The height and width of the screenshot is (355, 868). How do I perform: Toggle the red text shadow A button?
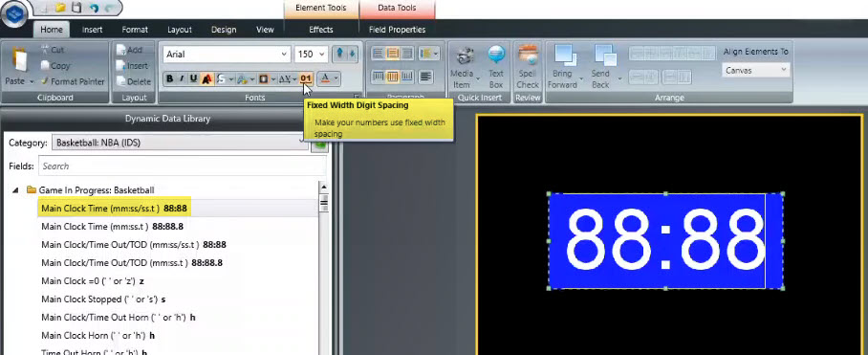[x=206, y=79]
